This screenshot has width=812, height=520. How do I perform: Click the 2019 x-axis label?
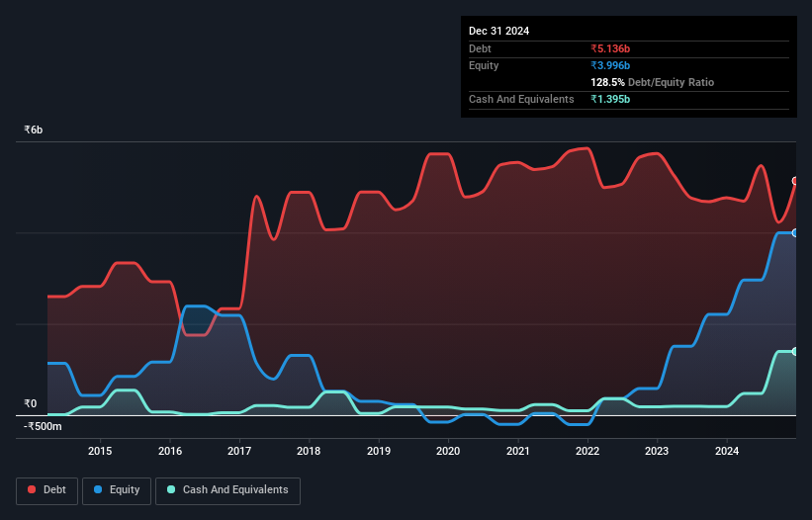[379, 451]
